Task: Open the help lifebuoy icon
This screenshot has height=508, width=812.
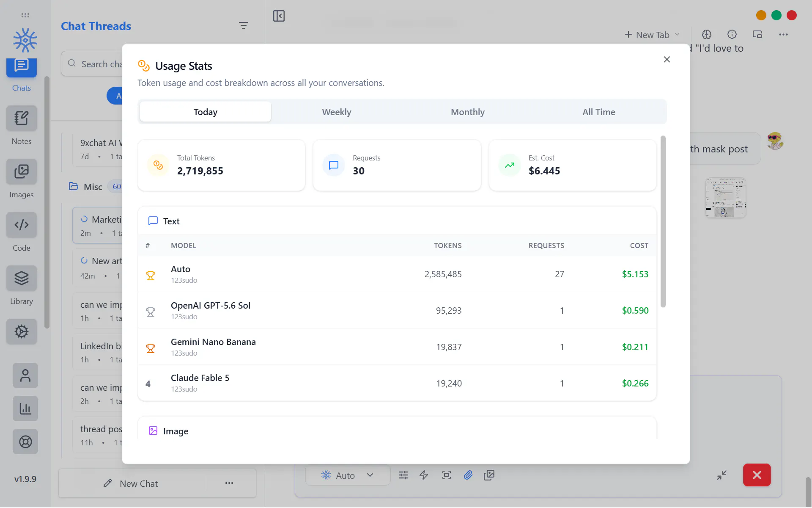Action: click(x=25, y=442)
